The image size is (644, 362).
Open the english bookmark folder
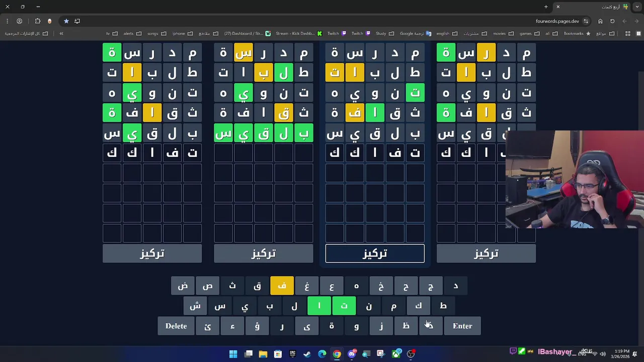[447, 34]
